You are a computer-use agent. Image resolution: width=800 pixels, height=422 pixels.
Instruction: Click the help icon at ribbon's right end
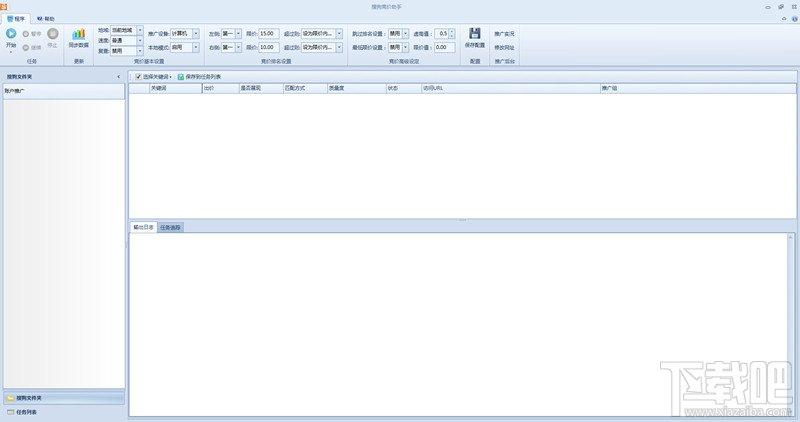795,19
